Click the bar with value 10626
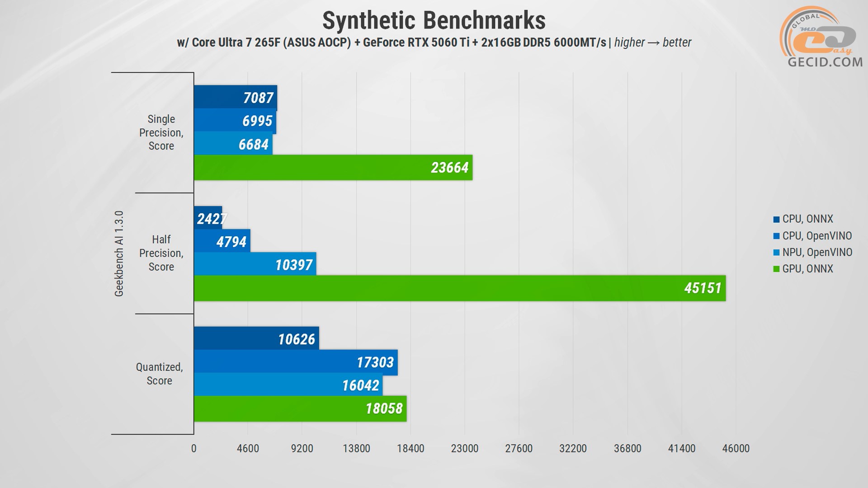Viewport: 868px width, 488px height. coord(256,338)
